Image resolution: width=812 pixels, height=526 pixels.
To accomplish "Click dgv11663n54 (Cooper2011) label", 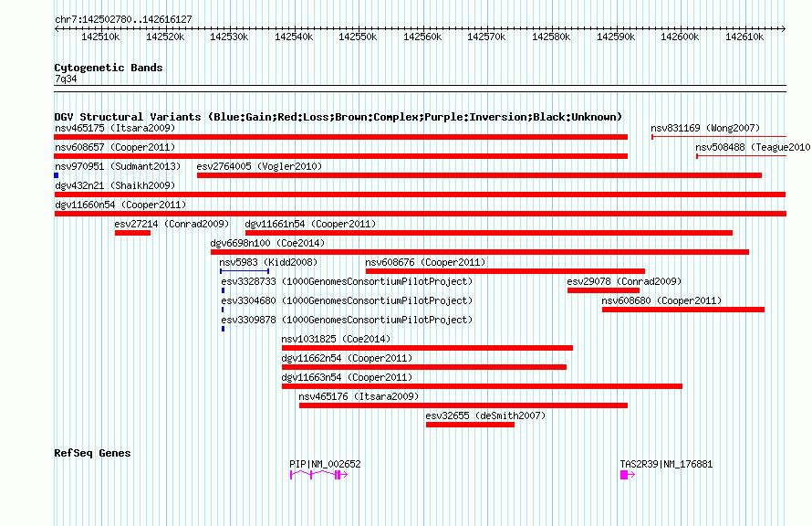I will (x=347, y=377).
